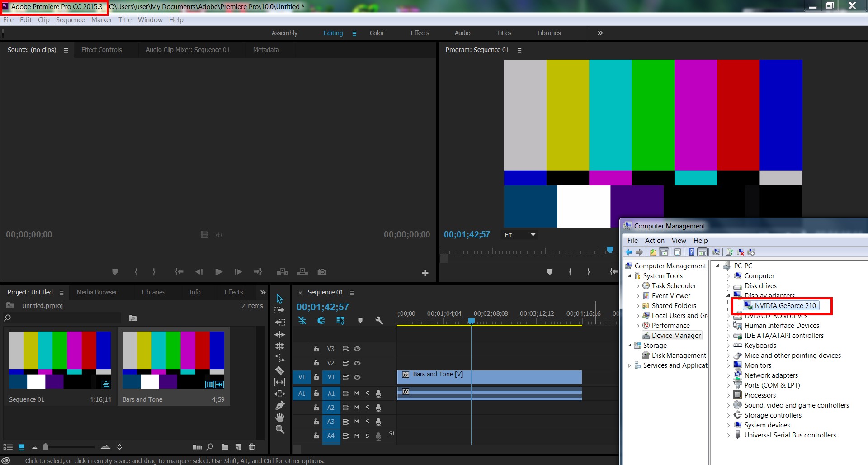Select Sequence 01 thumbnail in Project
The image size is (868, 465).
(x=60, y=360)
